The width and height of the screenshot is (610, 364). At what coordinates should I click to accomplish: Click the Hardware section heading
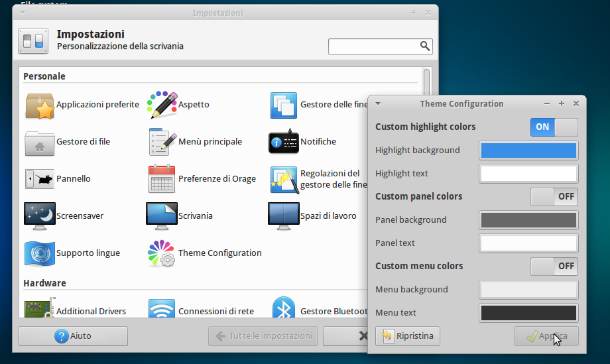coord(44,284)
